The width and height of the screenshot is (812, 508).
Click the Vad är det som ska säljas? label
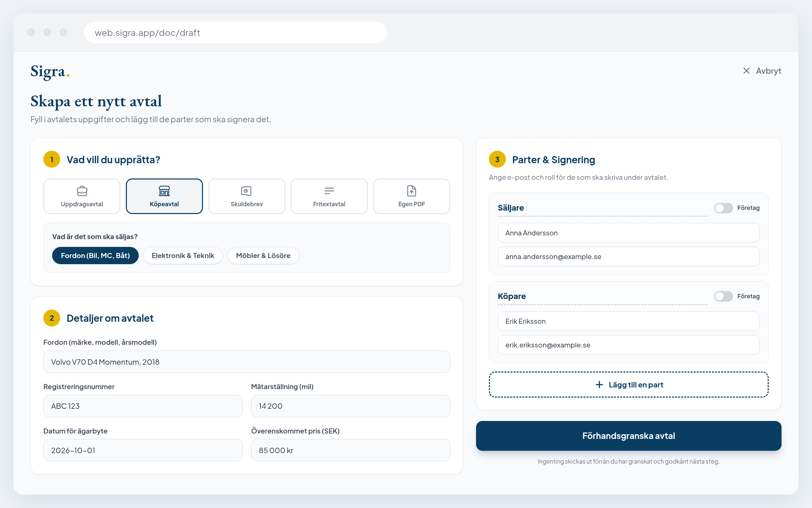click(x=95, y=237)
